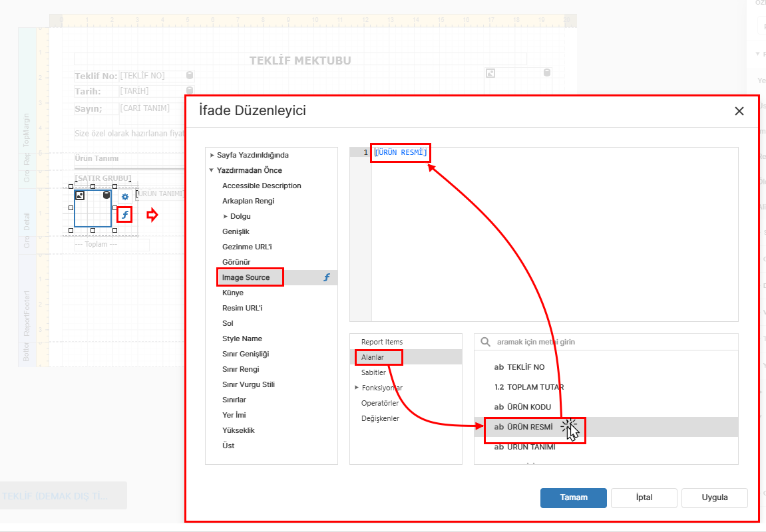Select Style Name property
The height and width of the screenshot is (532, 766).
click(x=242, y=338)
